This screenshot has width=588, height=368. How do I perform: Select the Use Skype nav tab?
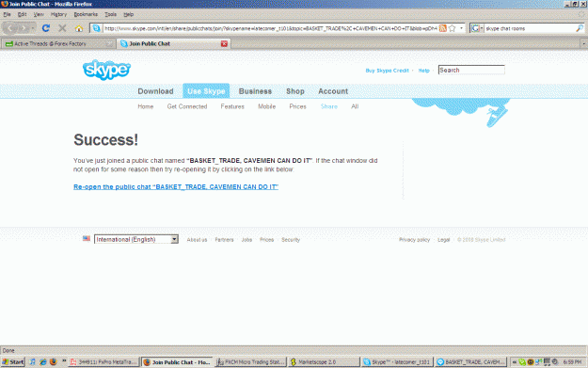click(x=206, y=91)
